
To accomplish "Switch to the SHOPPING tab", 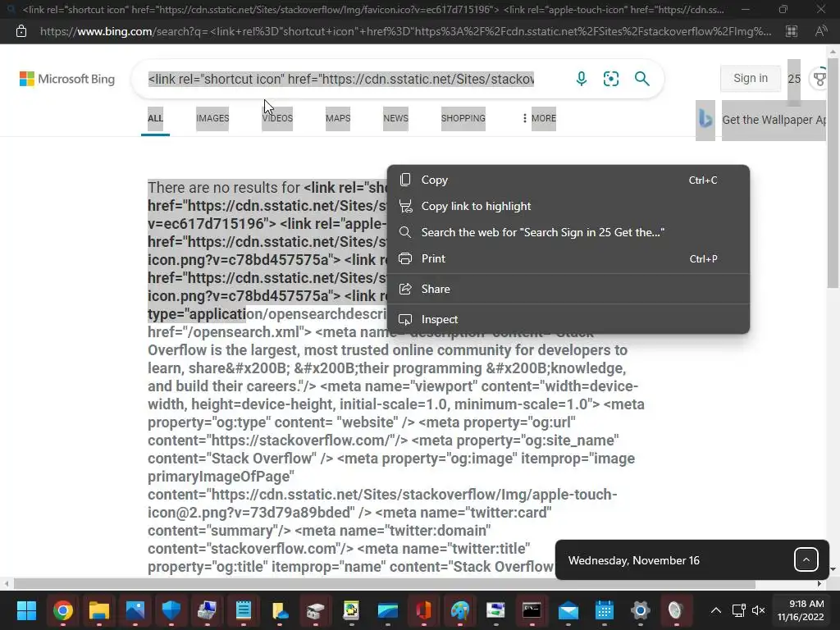I will pyautogui.click(x=463, y=118).
